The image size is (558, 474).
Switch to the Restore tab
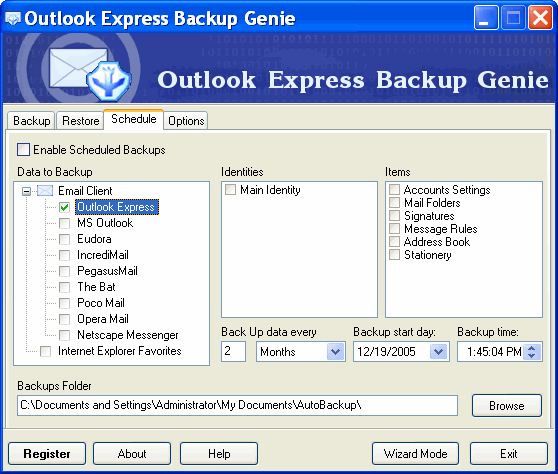(x=80, y=121)
